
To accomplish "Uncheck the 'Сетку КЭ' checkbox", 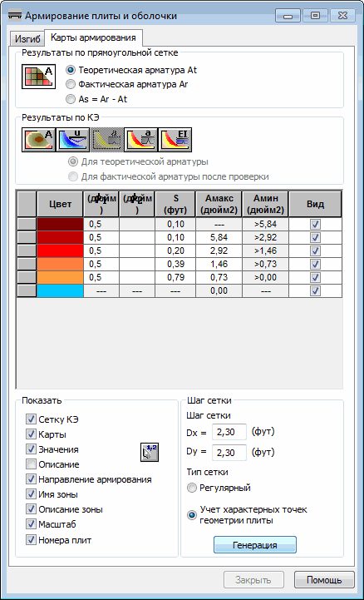I will coord(31,419).
